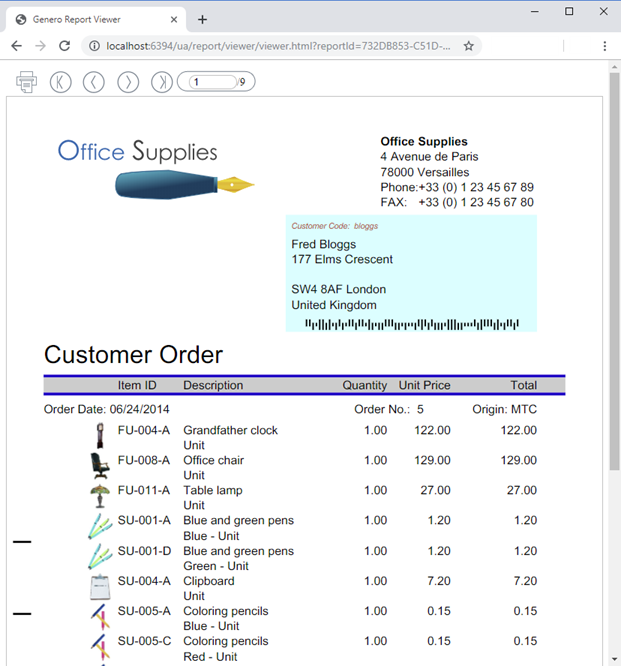Image resolution: width=621 pixels, height=666 pixels.
Task: Click the browser back arrow
Action: pos(16,46)
